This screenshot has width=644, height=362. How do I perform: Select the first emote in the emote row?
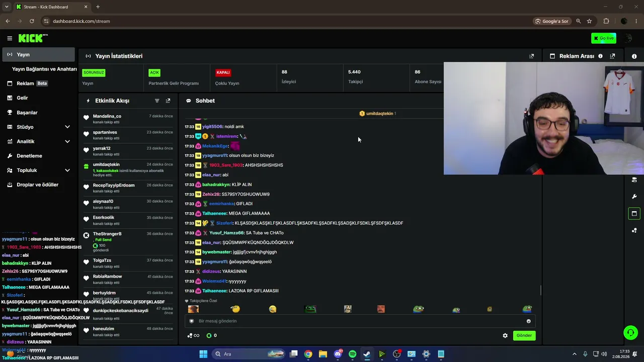click(193, 309)
